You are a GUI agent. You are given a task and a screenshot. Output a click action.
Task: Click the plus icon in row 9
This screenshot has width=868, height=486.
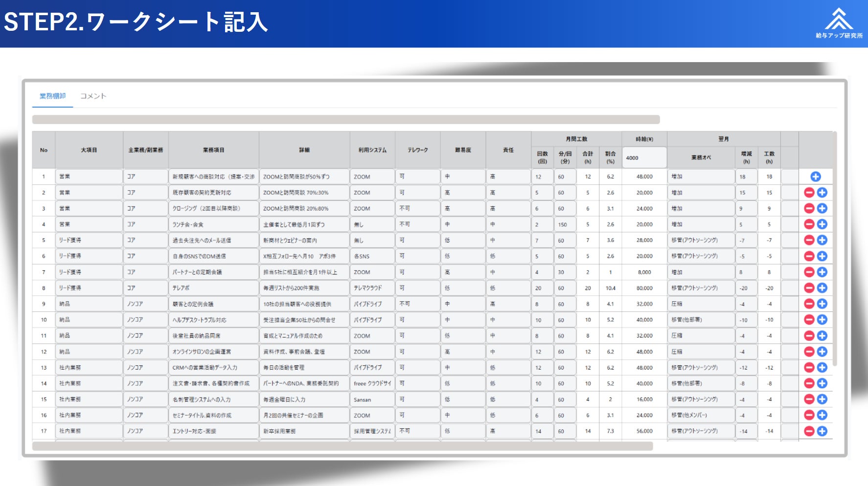822,304
